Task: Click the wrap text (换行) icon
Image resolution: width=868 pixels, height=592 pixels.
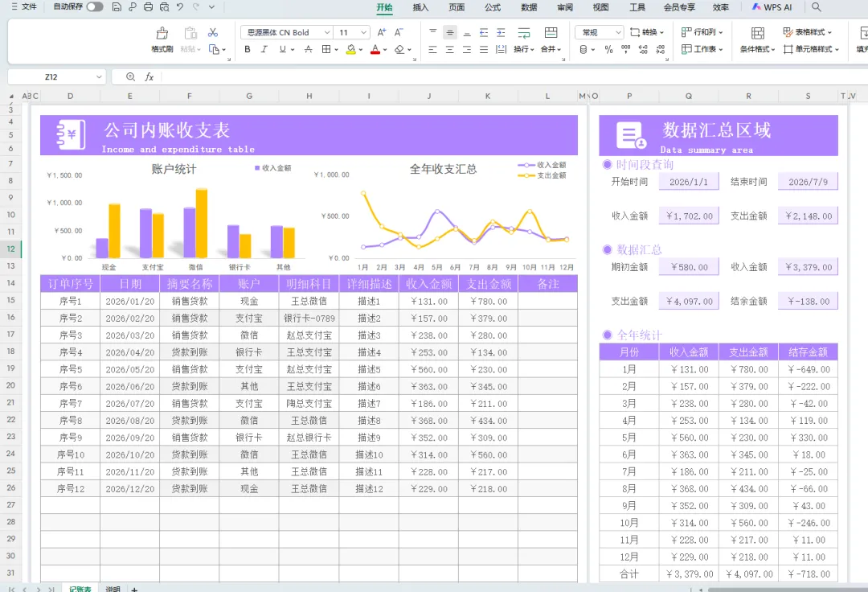Action: (x=524, y=33)
